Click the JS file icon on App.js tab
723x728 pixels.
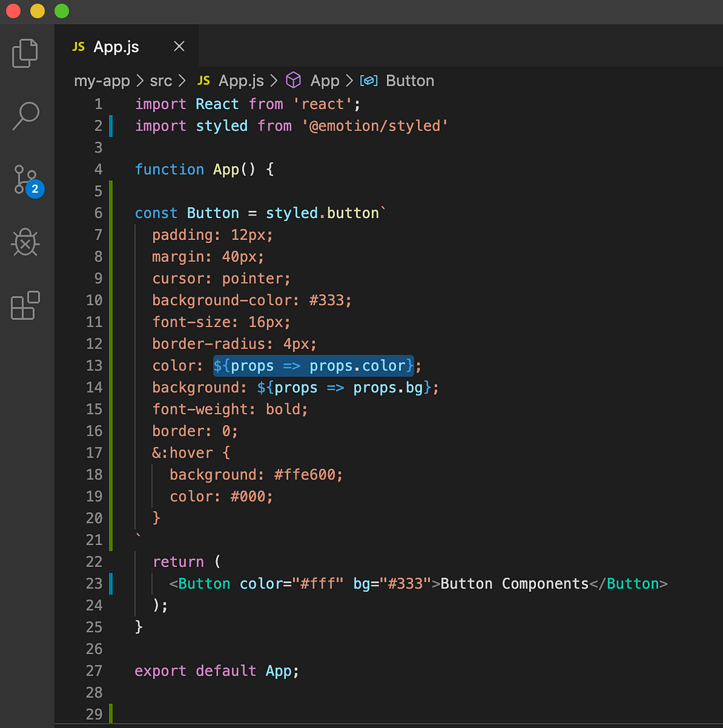78,47
